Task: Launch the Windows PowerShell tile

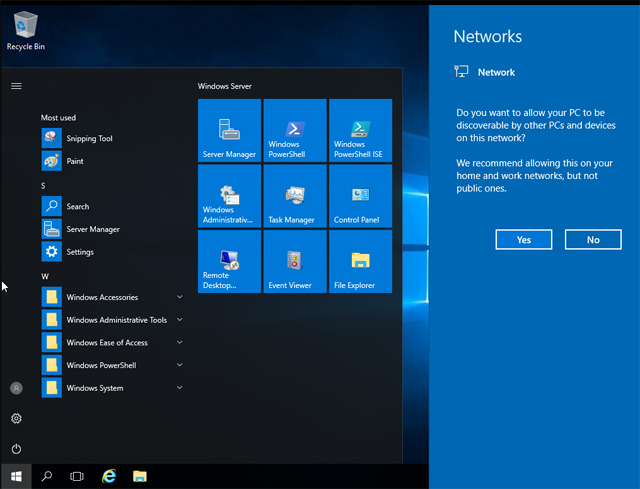Action: [294, 130]
